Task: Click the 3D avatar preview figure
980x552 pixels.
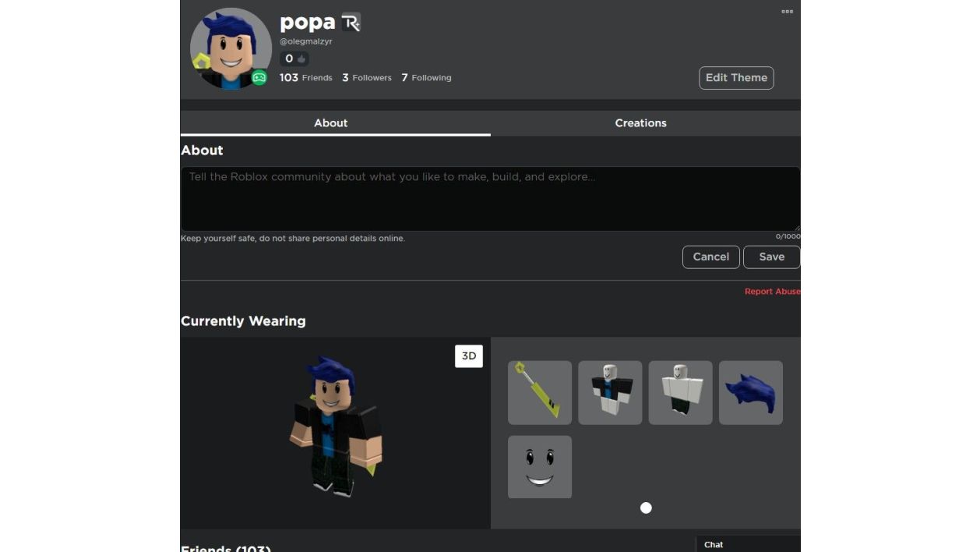Action: [x=337, y=426]
